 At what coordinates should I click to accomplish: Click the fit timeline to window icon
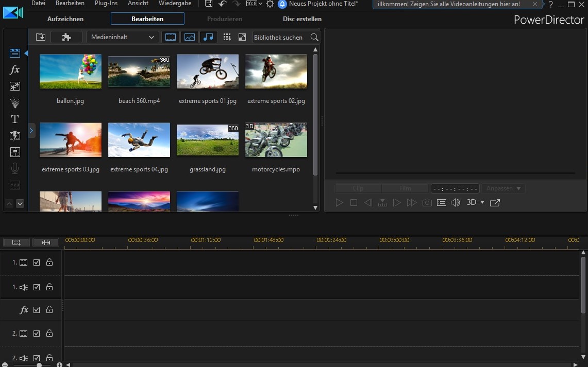46,242
